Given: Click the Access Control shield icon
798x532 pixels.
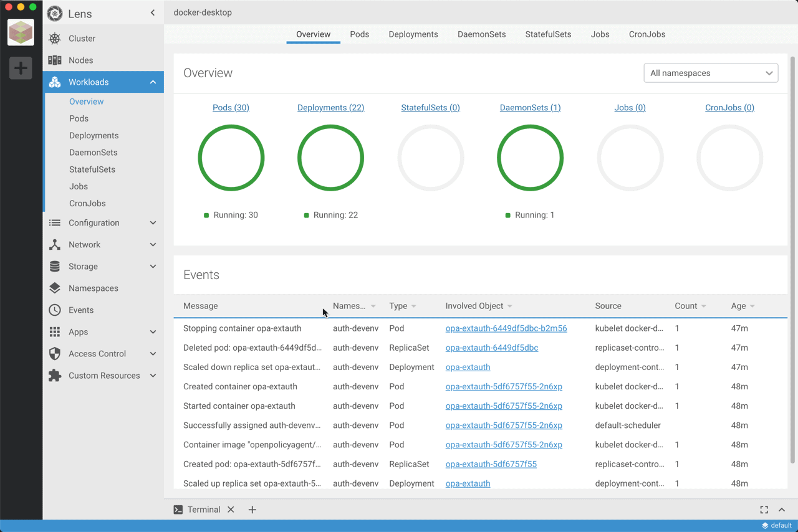Looking at the screenshot, I should pyautogui.click(x=55, y=354).
